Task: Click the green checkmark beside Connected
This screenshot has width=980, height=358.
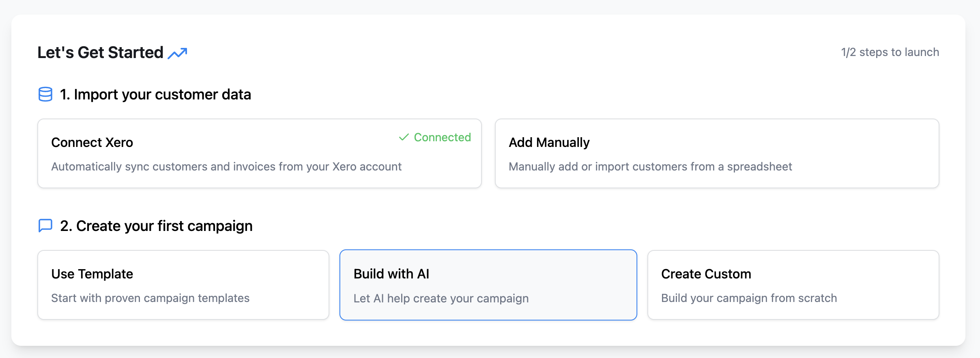Action: coord(403,137)
